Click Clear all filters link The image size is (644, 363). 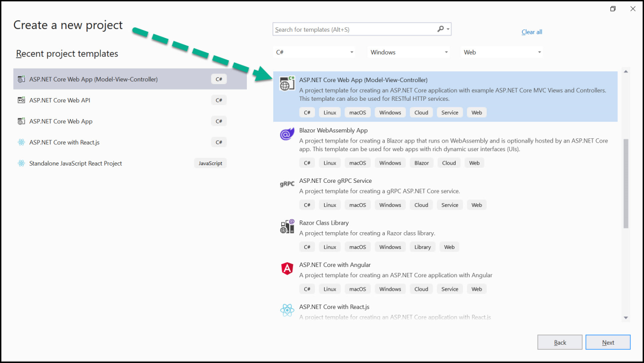[x=532, y=32]
